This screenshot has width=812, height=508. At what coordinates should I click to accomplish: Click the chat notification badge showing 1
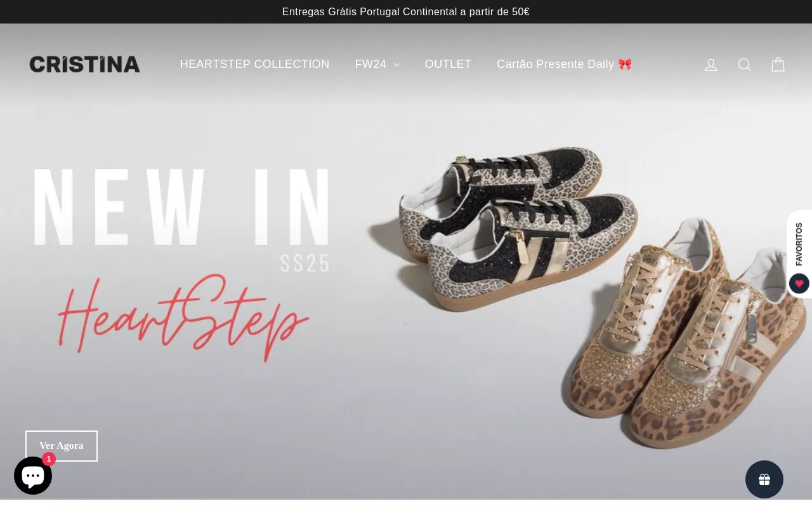[49, 459]
